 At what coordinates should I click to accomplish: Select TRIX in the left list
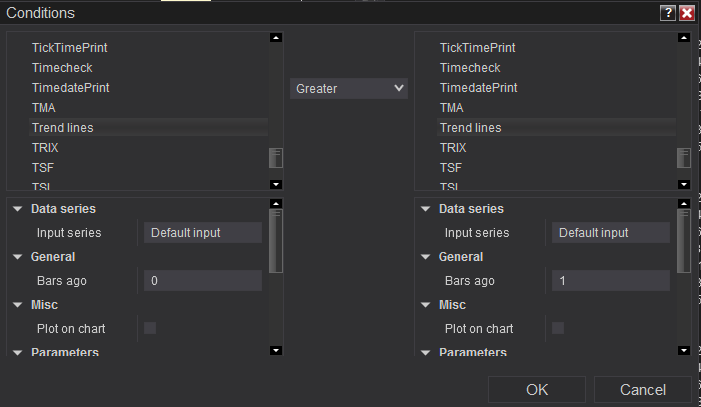coord(45,147)
